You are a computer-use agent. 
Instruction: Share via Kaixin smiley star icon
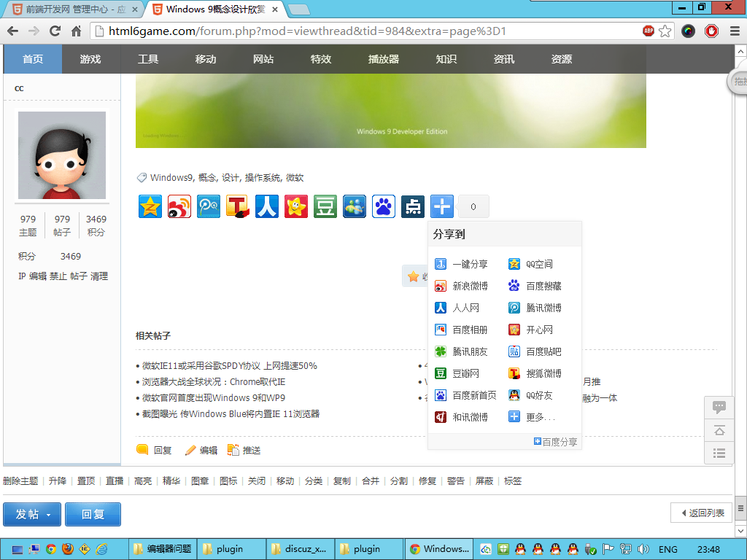click(x=296, y=206)
